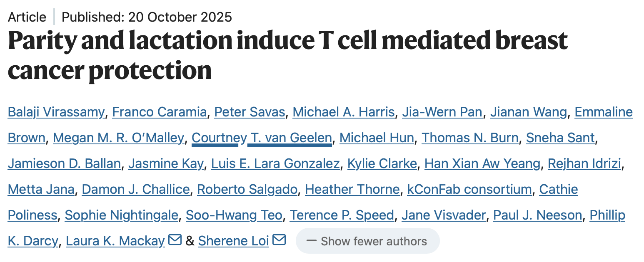Open author Balaji Virassamy's link
Screen dimensions: 644x262
[56, 112]
